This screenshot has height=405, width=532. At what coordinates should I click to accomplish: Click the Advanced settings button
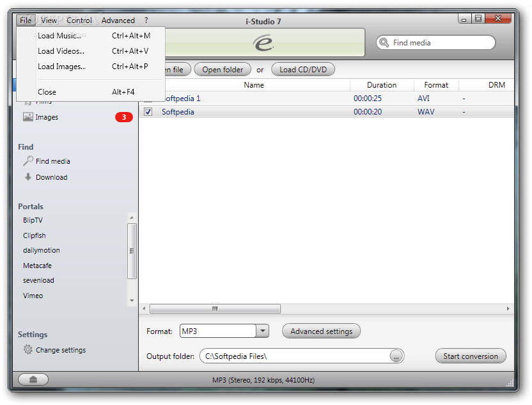(x=321, y=331)
